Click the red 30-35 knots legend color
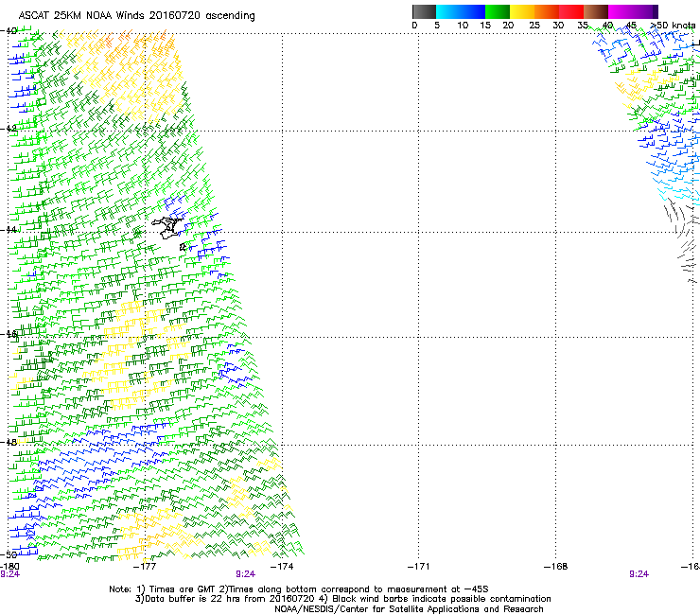Screen dimensions: 700x615 pos(571,11)
